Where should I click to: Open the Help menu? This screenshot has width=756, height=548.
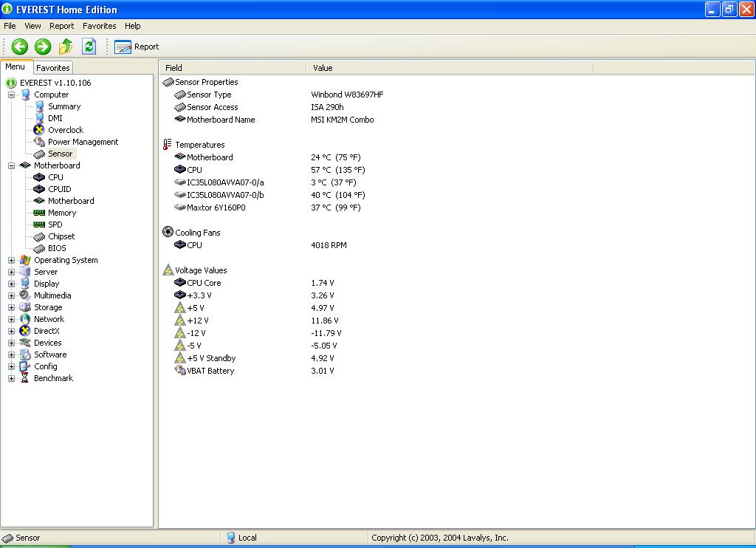pos(133,26)
